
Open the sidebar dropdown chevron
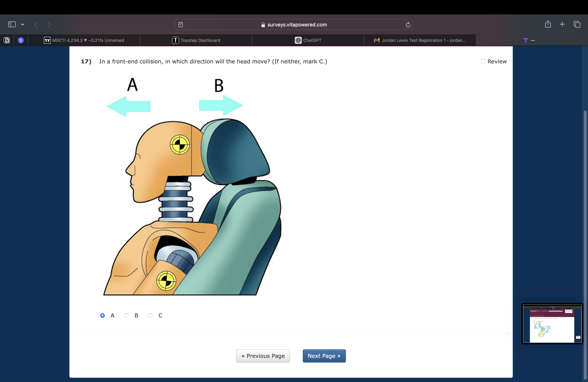pos(23,24)
